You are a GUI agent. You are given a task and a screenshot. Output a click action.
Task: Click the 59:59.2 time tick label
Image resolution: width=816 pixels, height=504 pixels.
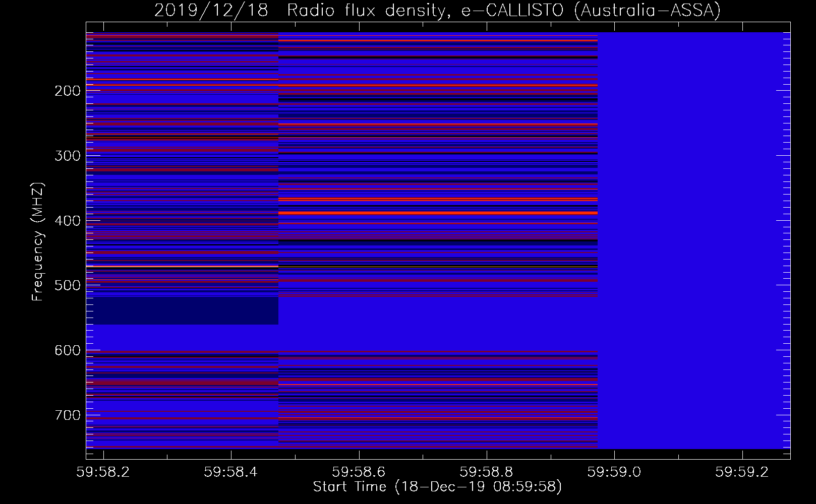(742, 472)
